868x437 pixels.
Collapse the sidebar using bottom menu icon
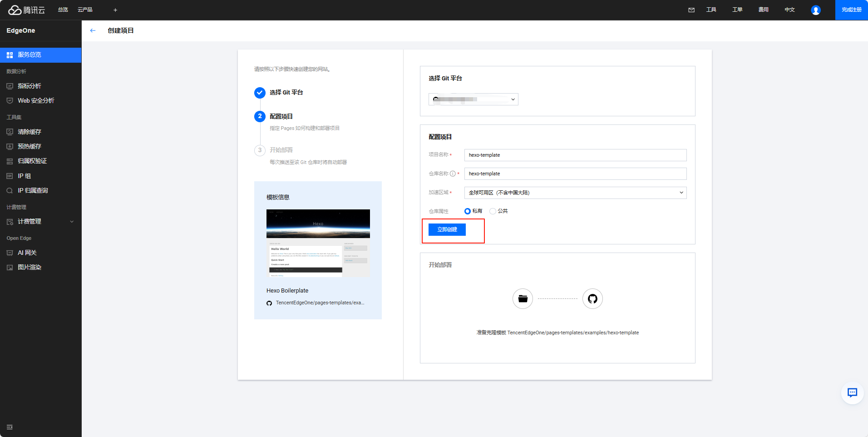click(x=10, y=427)
